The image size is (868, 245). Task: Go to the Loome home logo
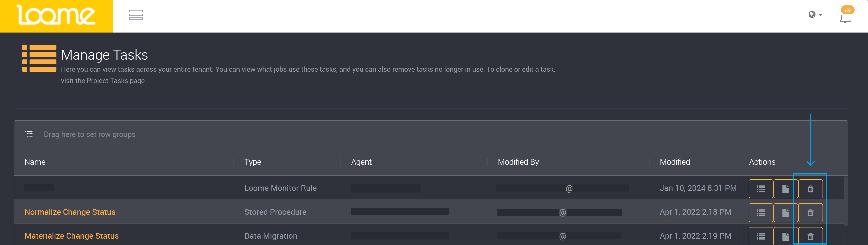[x=56, y=15]
